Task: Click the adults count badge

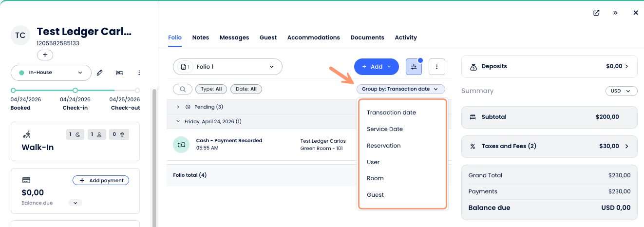Action: (96, 134)
